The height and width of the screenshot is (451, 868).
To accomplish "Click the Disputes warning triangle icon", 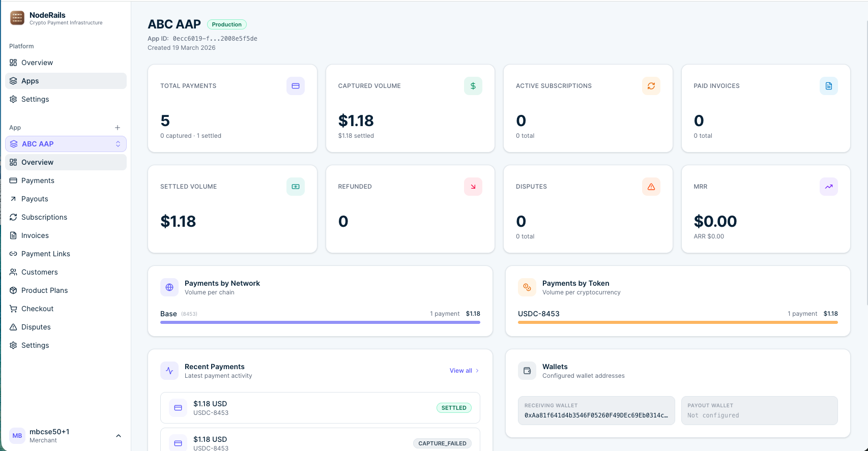I will coord(651,187).
